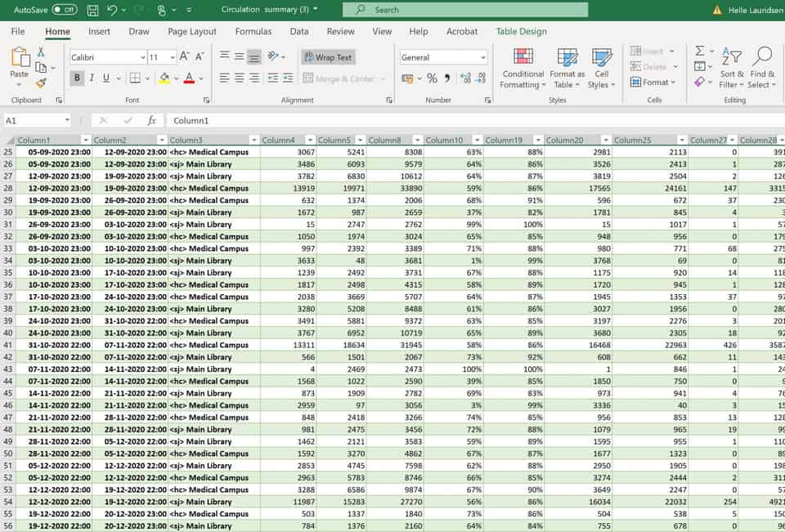The width and height of the screenshot is (785, 532).
Task: Click the Increase Font Size icon
Action: 185,57
